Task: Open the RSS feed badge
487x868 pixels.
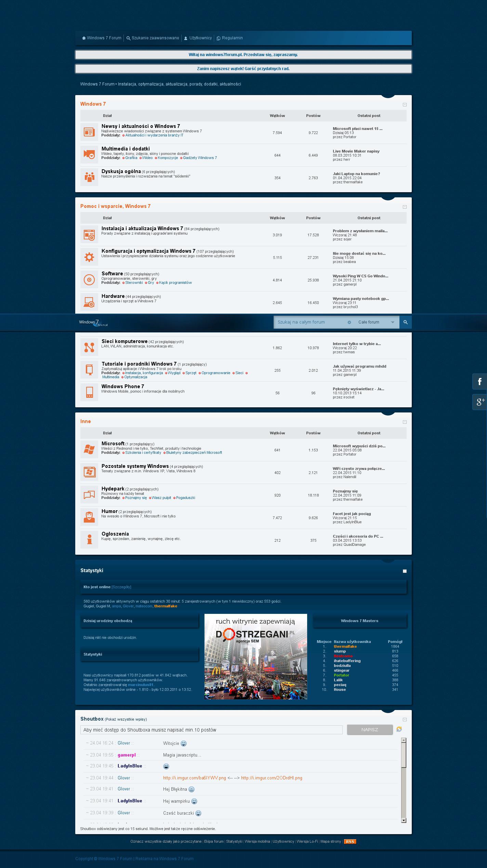Action: coord(350,842)
